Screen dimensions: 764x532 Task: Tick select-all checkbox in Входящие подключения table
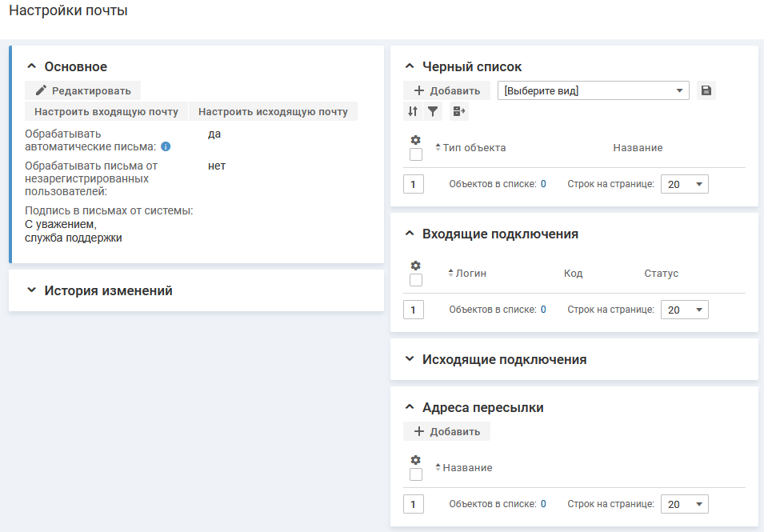coord(416,280)
